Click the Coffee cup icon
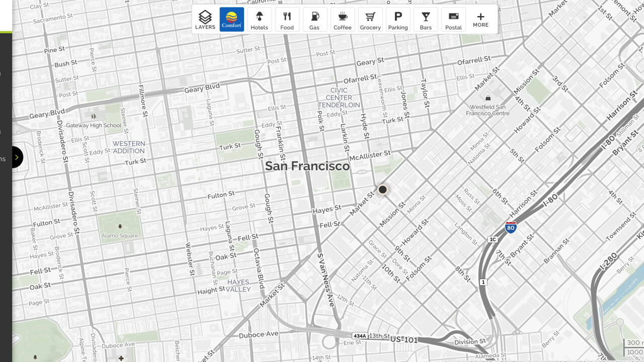Screen dimensions: 644x362 tap(342, 17)
